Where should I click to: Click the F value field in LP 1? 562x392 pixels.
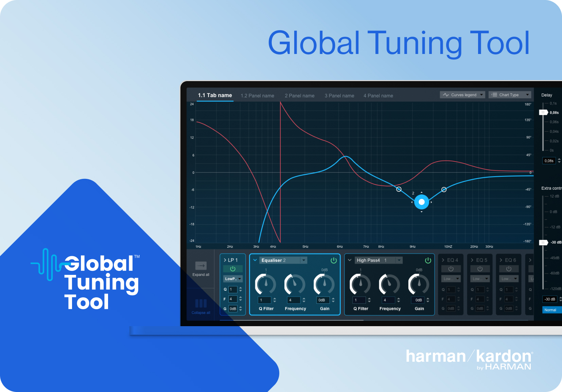pyautogui.click(x=233, y=299)
